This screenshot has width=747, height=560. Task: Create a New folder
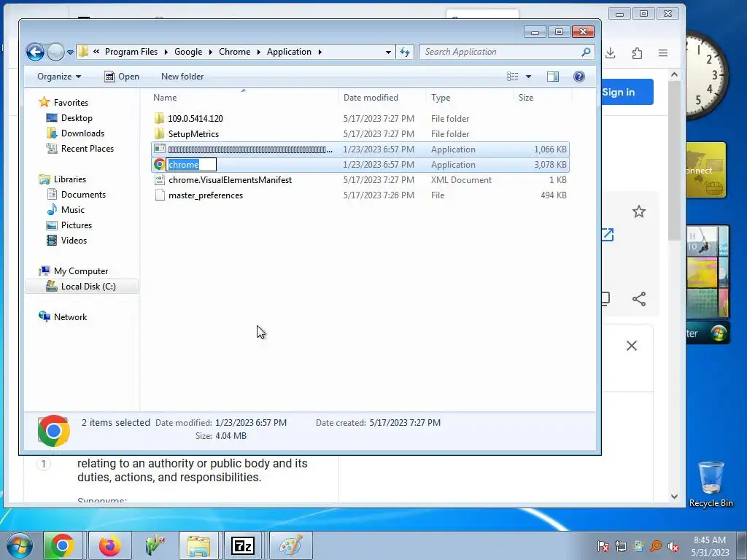click(182, 77)
